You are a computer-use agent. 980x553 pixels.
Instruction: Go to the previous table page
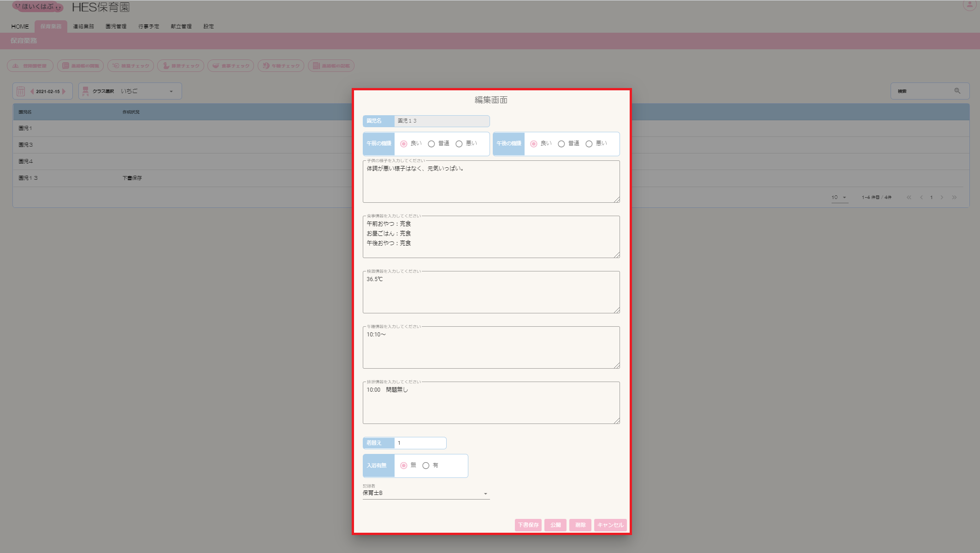point(921,197)
